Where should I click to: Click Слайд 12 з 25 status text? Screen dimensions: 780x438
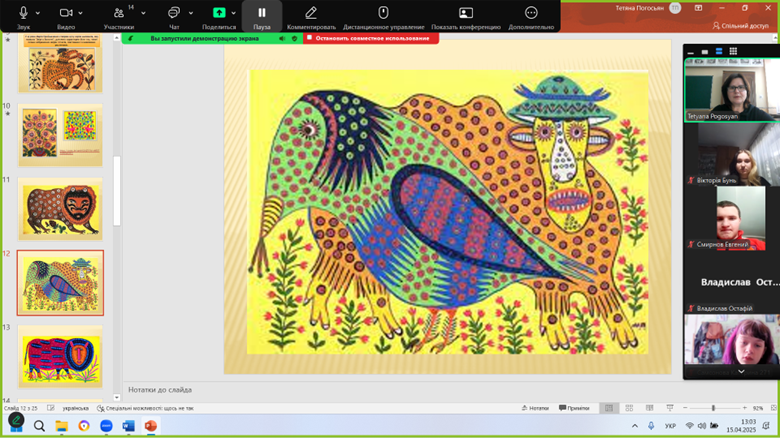21,408
